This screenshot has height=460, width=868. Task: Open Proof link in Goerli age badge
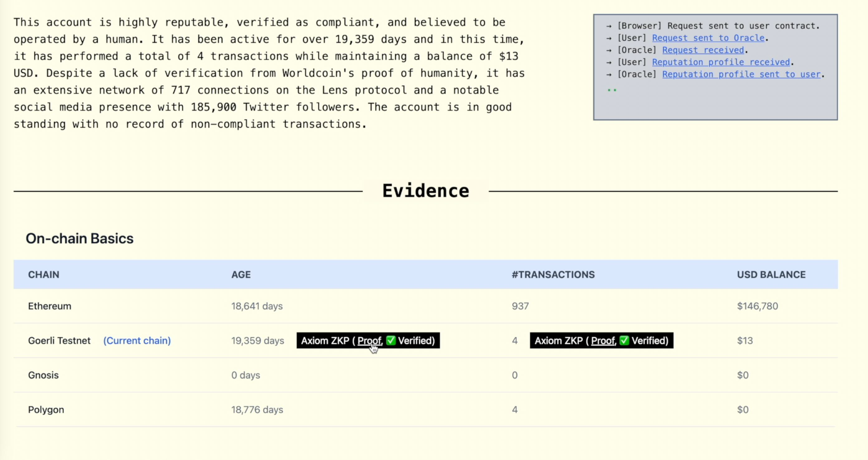point(369,340)
